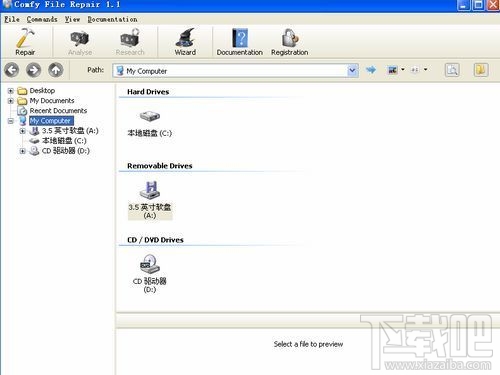Click the blue Go arrow beside path
Viewport: 500px width, 375px height.
[371, 70]
